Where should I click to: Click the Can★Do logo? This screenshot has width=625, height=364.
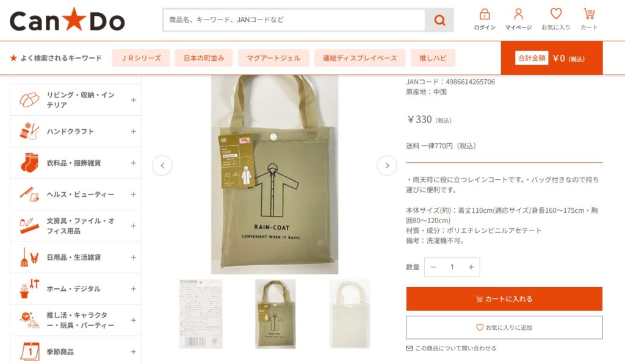(67, 20)
